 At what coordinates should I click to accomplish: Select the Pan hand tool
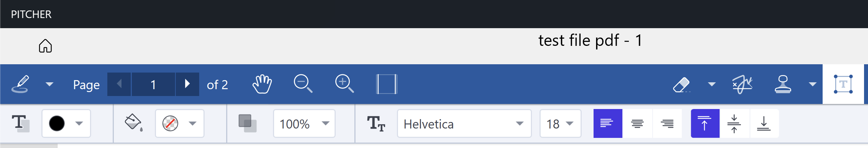coord(262,84)
